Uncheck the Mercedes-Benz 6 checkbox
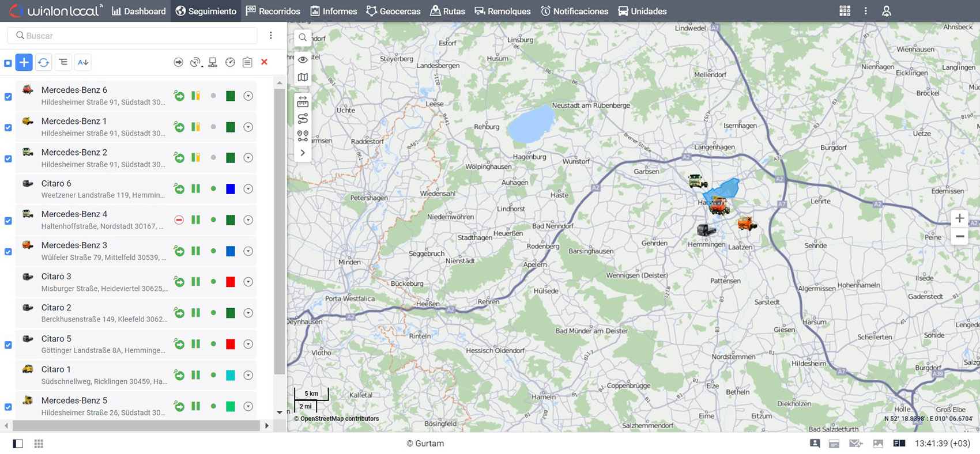This screenshot has width=980, height=454. pos(8,97)
